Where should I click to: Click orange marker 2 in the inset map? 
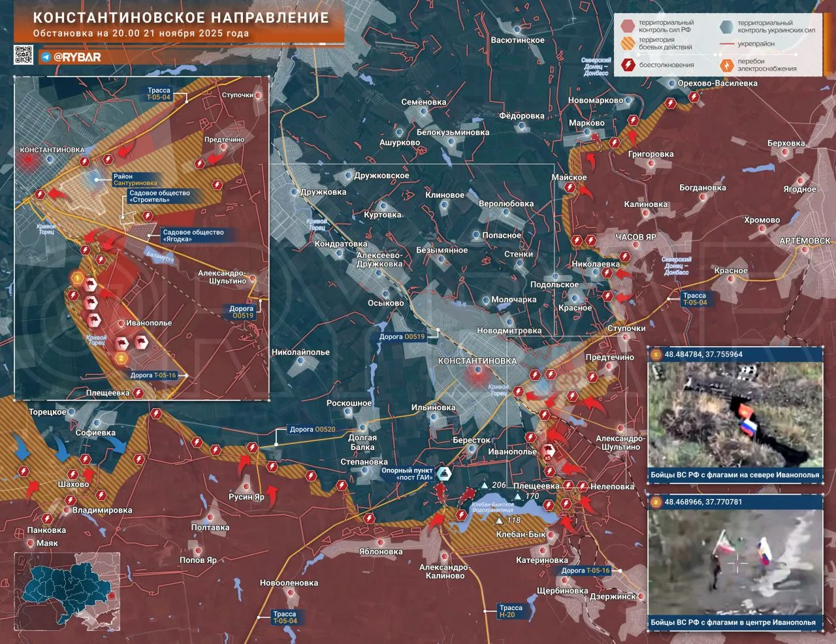point(120,357)
